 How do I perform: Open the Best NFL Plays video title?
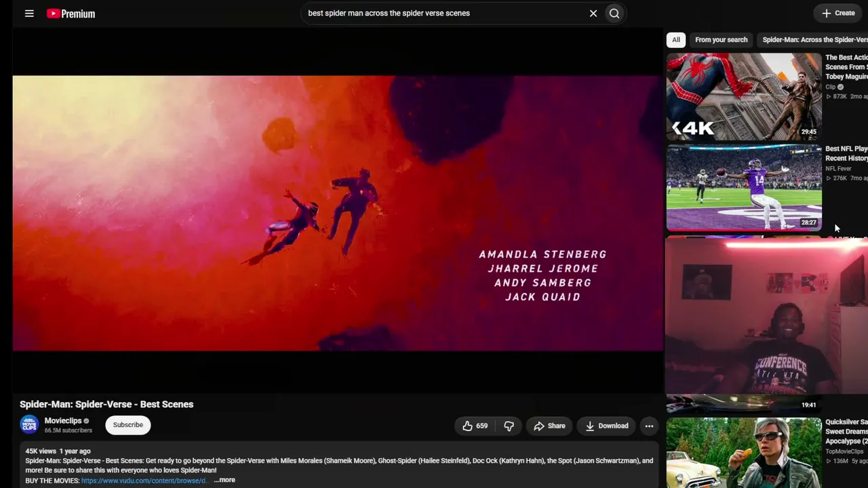click(846, 153)
